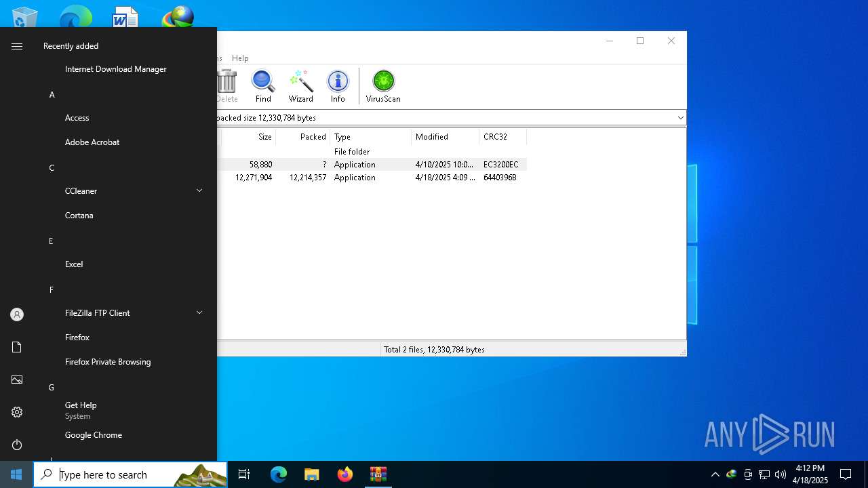
Task: Sort files by Type column header
Action: point(370,137)
